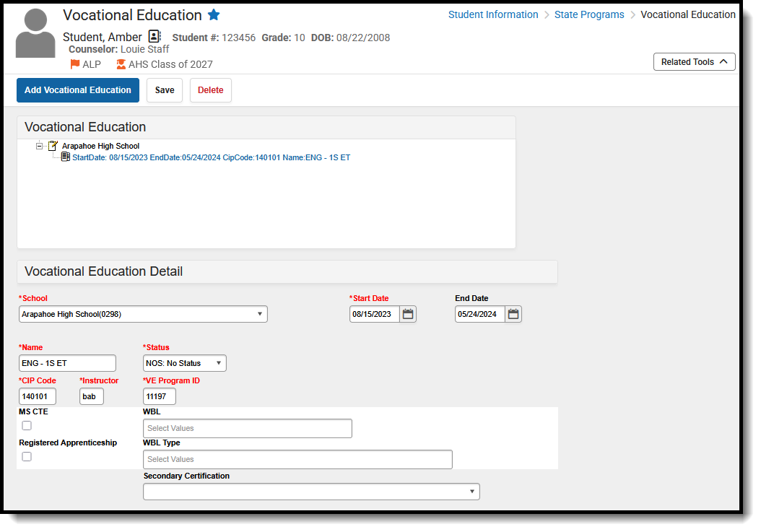Click the AHS Class of 2027 graduation icon
The width and height of the screenshot is (761, 532).
click(x=121, y=64)
